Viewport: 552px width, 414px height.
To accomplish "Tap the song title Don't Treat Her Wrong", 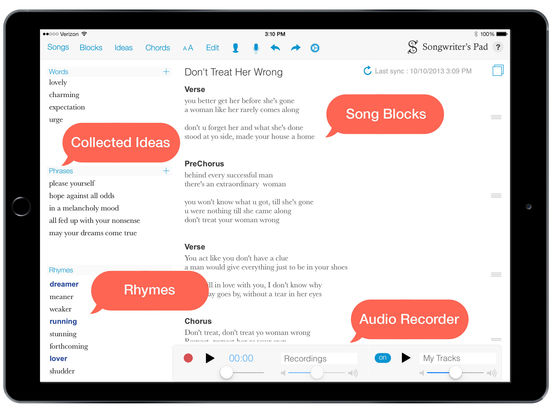I will pyautogui.click(x=233, y=72).
